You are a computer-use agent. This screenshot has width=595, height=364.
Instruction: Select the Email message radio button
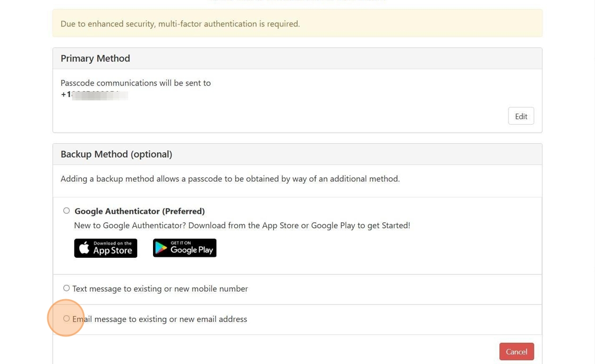click(x=66, y=318)
